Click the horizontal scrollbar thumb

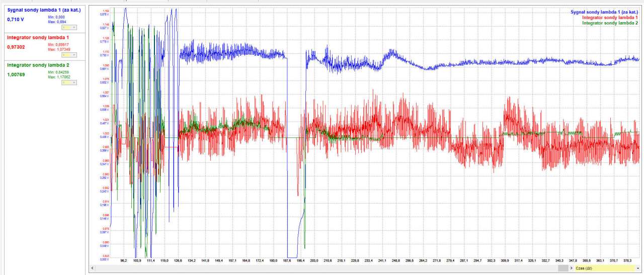click(562, 268)
